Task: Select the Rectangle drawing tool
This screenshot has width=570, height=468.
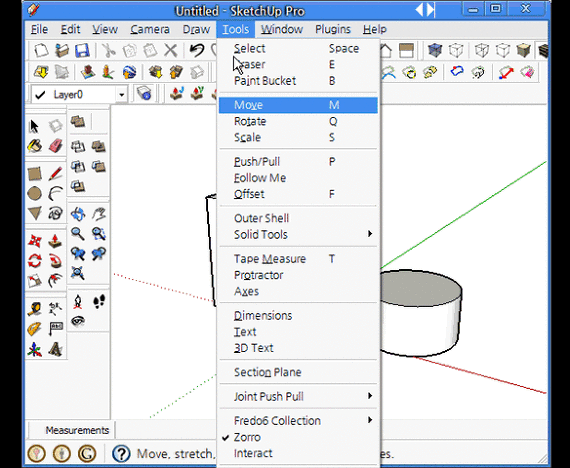Action: (35, 174)
